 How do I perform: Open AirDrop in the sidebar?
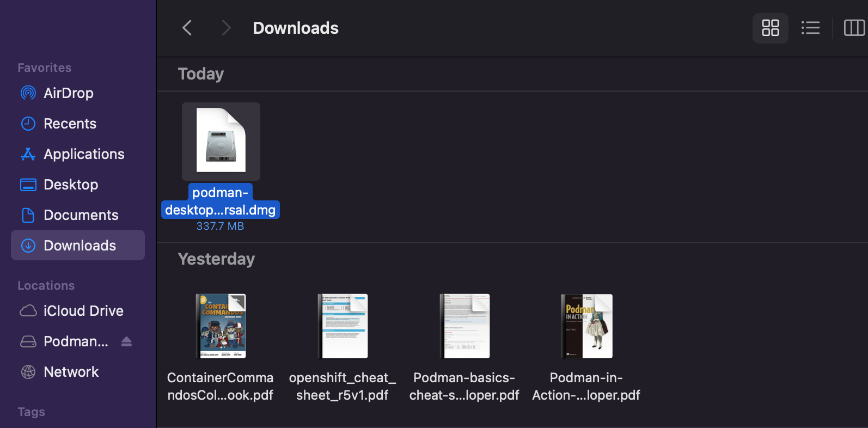(x=68, y=93)
